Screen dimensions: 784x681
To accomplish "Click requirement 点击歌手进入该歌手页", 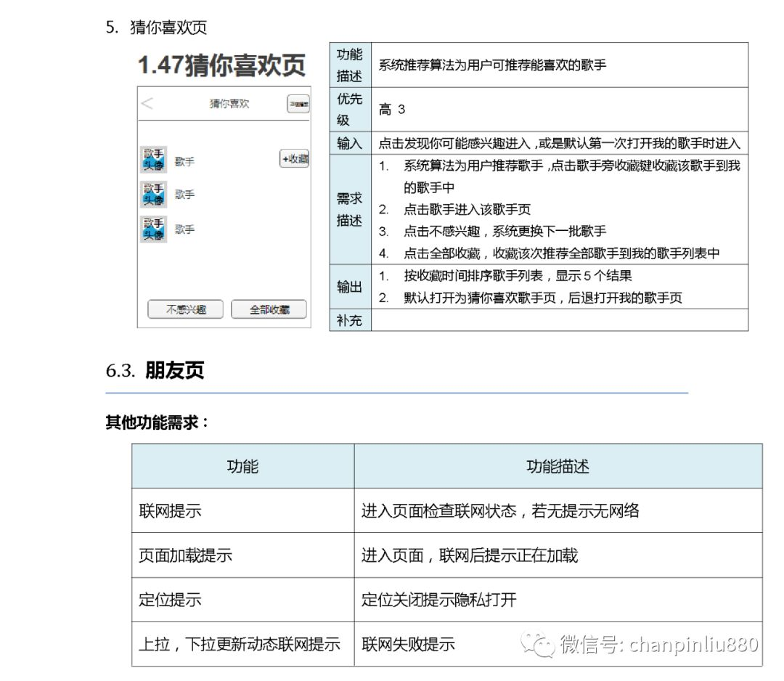I will [467, 210].
